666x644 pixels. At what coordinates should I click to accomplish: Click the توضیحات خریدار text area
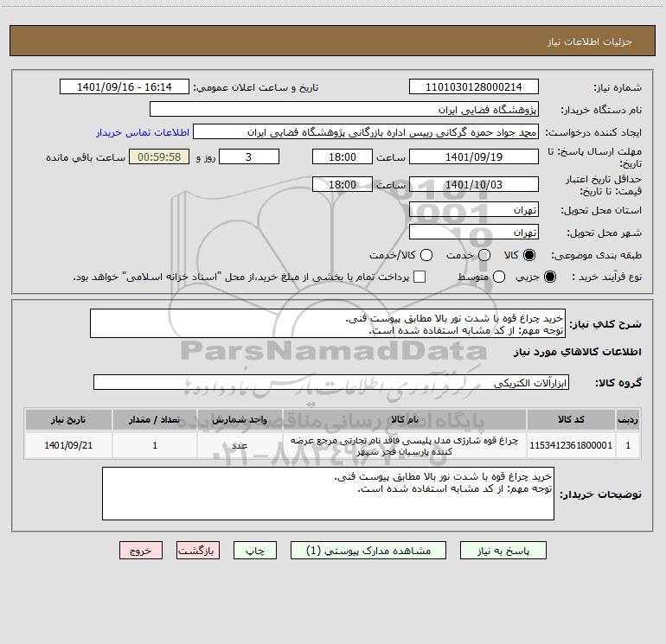pyautogui.click(x=328, y=494)
